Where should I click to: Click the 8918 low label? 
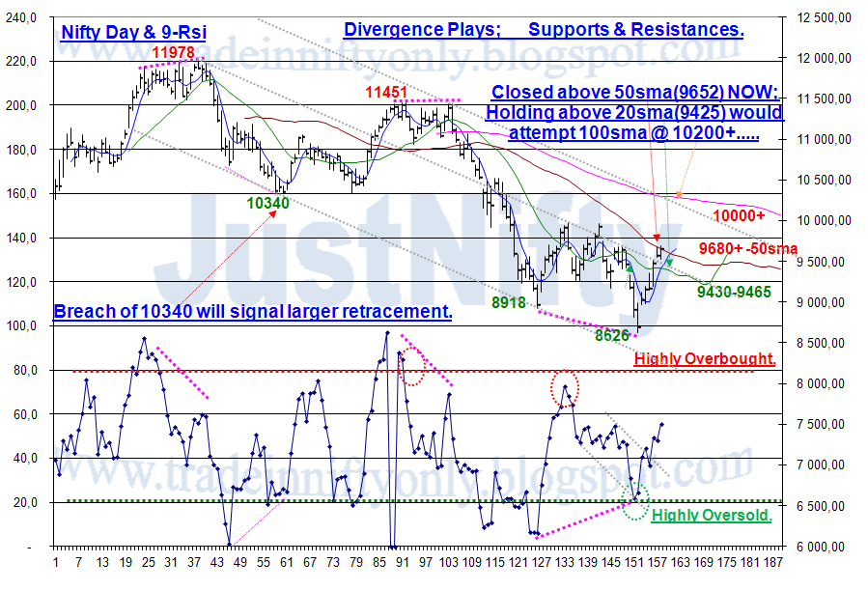click(x=509, y=302)
